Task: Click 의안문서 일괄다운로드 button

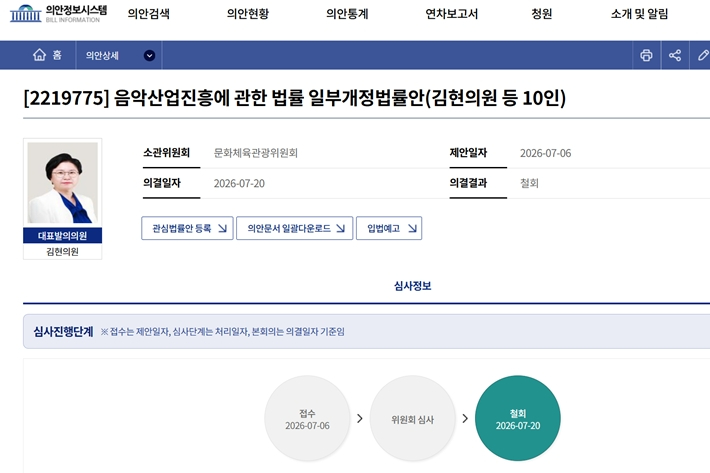Action: (294, 228)
